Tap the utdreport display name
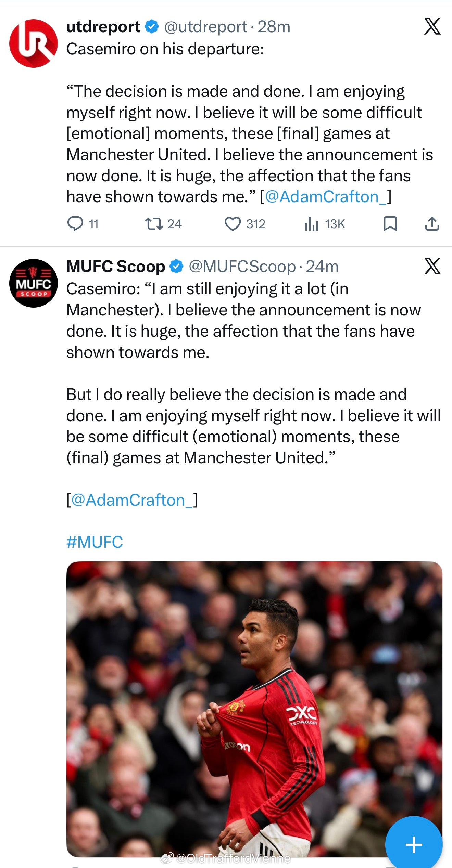This screenshot has width=452, height=868. (x=103, y=27)
